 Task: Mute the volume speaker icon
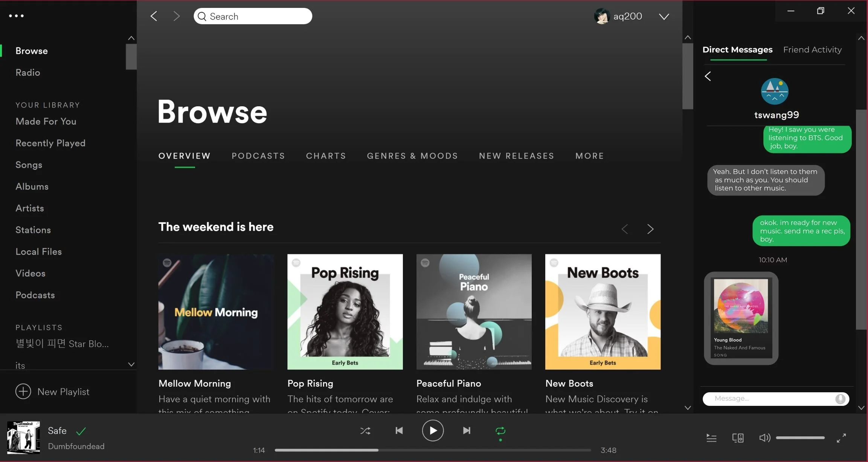click(764, 438)
